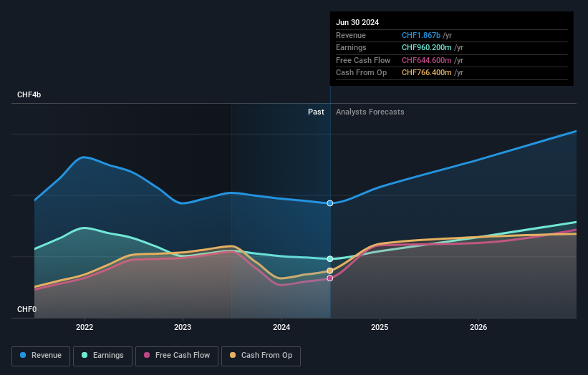This screenshot has height=375, width=588.
Task: Click the CHF0 y-axis label
Action: tap(26, 309)
